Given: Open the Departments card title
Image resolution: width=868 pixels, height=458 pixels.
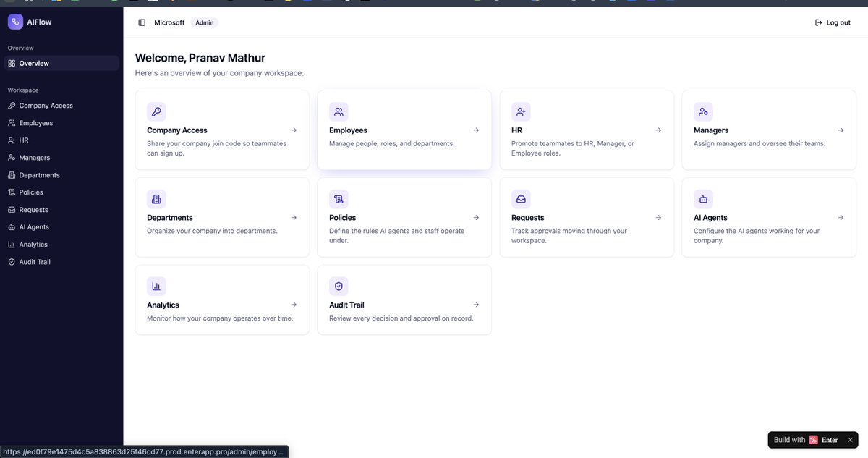Looking at the screenshot, I should tap(170, 218).
